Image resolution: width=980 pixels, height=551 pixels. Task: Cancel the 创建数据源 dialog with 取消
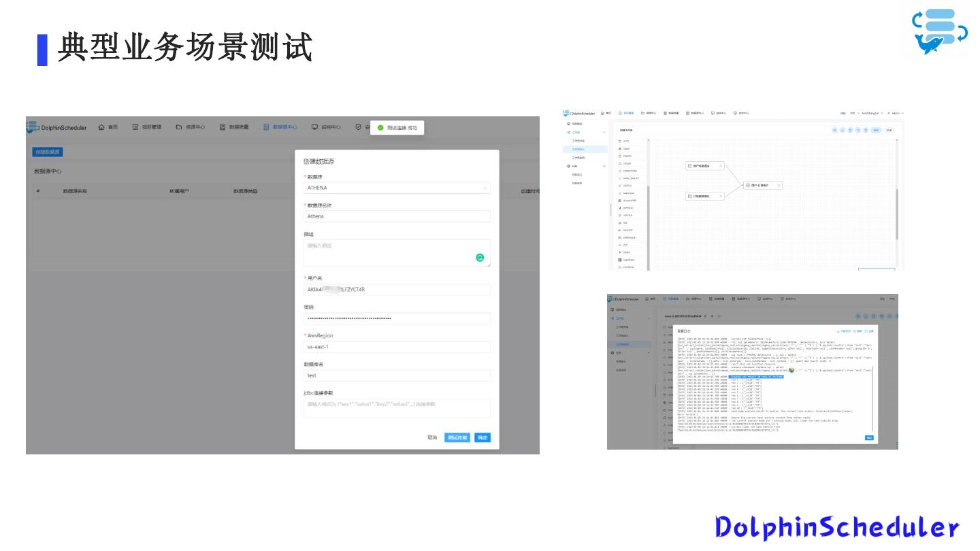pos(432,437)
